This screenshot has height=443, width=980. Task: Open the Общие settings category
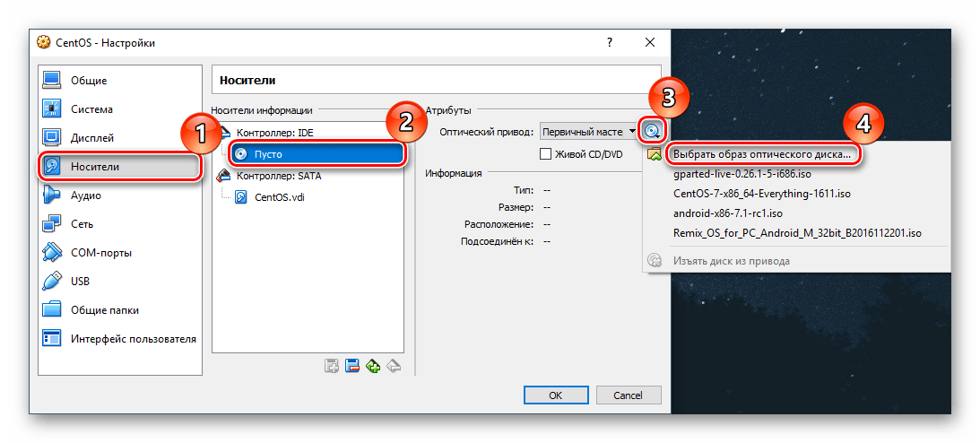(120, 81)
